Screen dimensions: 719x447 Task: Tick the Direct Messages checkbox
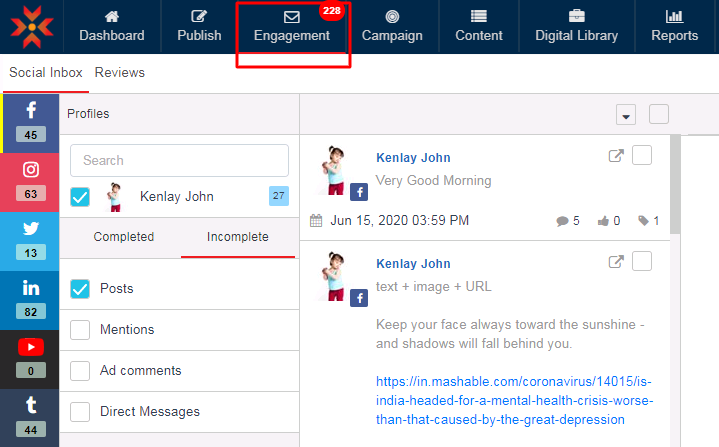(x=81, y=412)
